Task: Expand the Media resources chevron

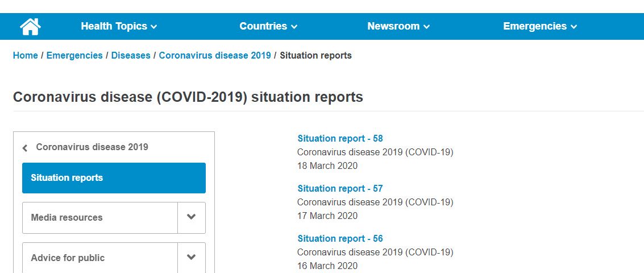Action: 192,217
